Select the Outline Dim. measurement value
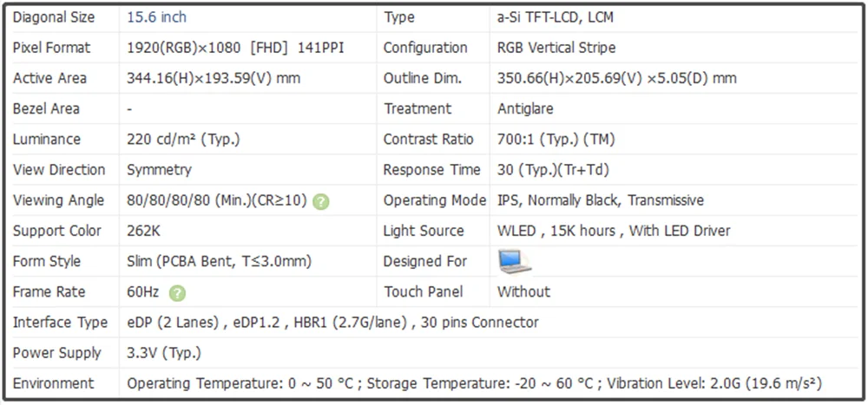This screenshot has height=405, width=868. coord(616,78)
